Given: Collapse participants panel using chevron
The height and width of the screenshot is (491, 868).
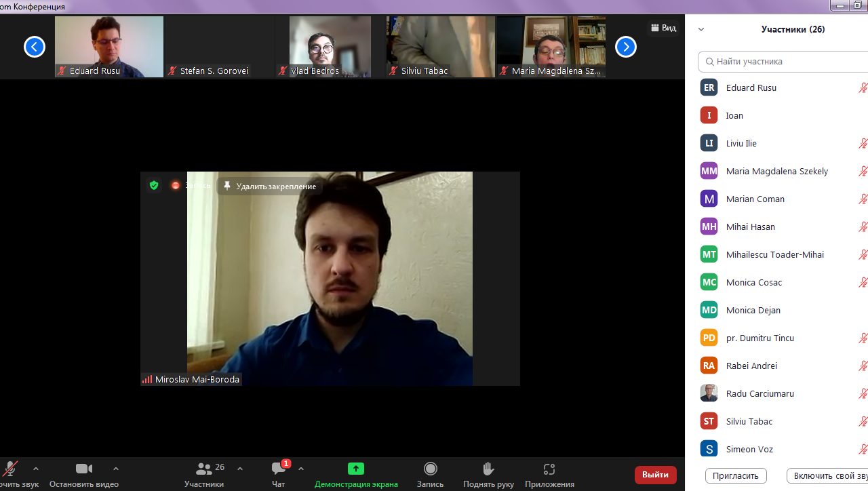Looking at the screenshot, I should [701, 29].
